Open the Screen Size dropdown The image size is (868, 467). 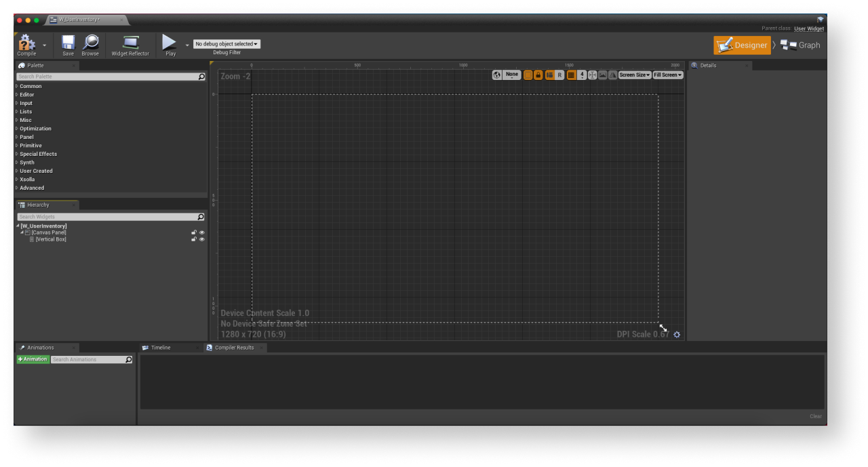(x=634, y=75)
